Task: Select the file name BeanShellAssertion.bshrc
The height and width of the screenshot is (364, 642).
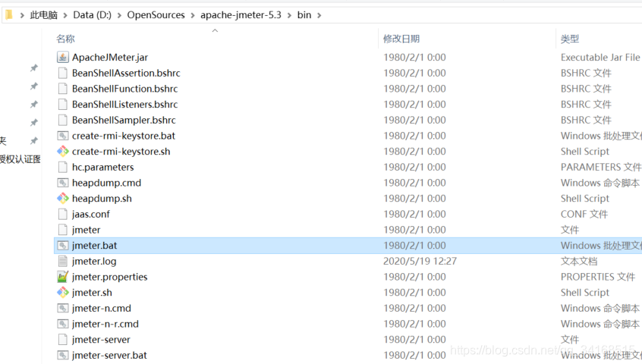Action: 126,74
